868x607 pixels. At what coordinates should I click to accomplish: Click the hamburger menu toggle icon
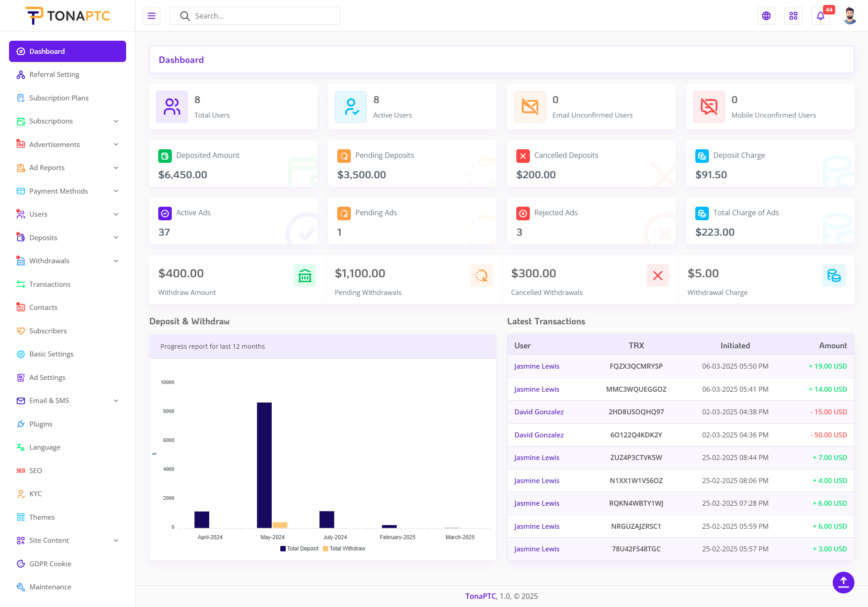coord(151,16)
